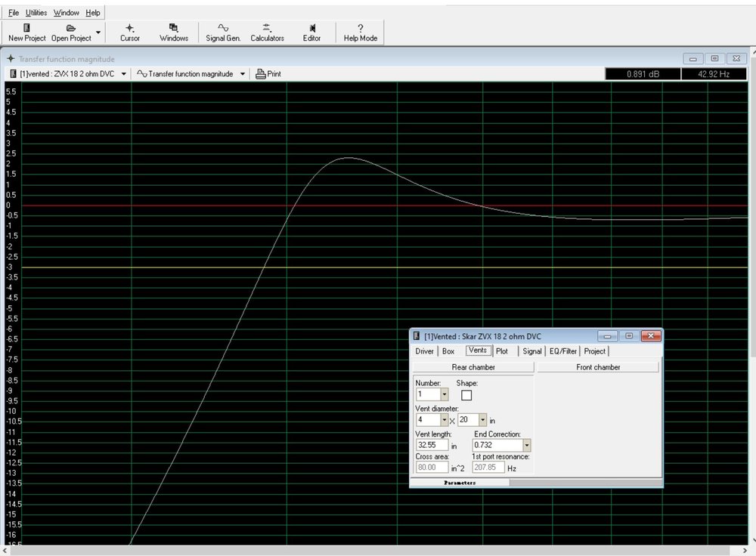
Task: Switch to the Driver tab
Action: coord(424,351)
